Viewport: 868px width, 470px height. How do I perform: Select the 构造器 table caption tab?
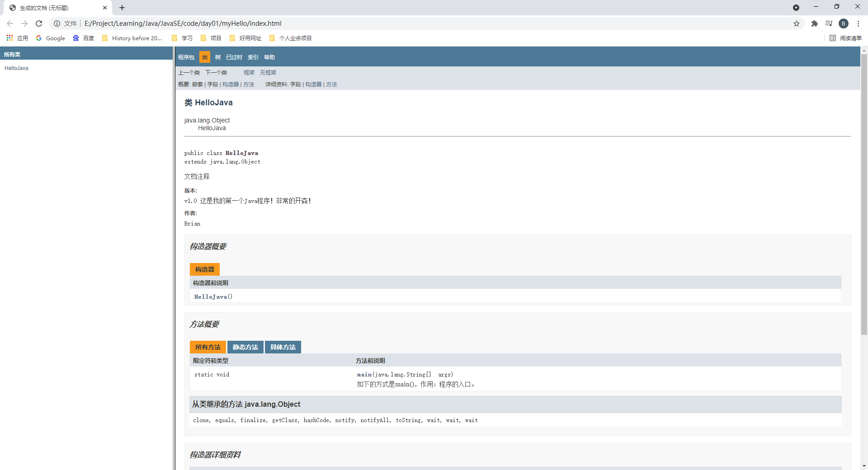[205, 269]
